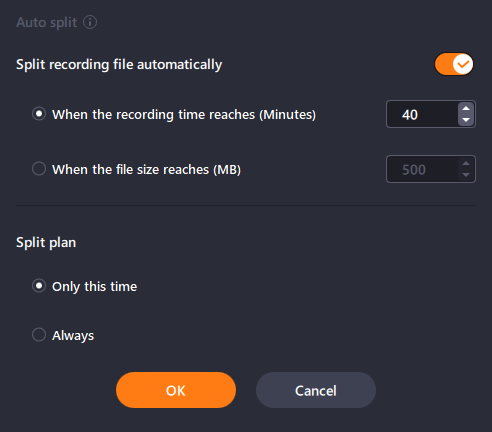Click the 'When the recording time reaches (Minutes)' label
Screen dimensions: 492x432
(184, 115)
